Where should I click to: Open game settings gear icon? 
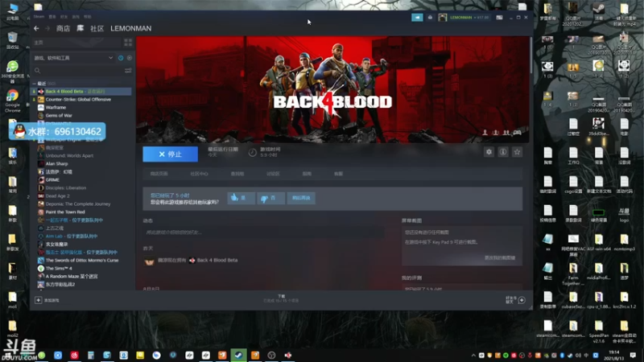489,152
